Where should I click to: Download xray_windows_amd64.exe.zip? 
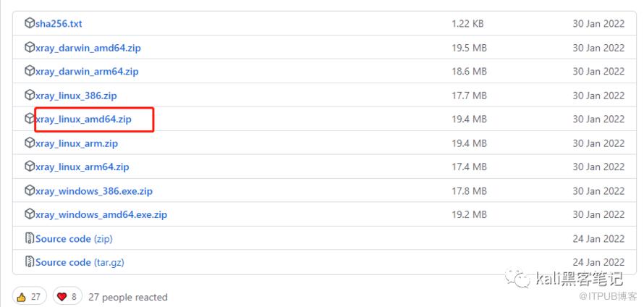tap(101, 215)
